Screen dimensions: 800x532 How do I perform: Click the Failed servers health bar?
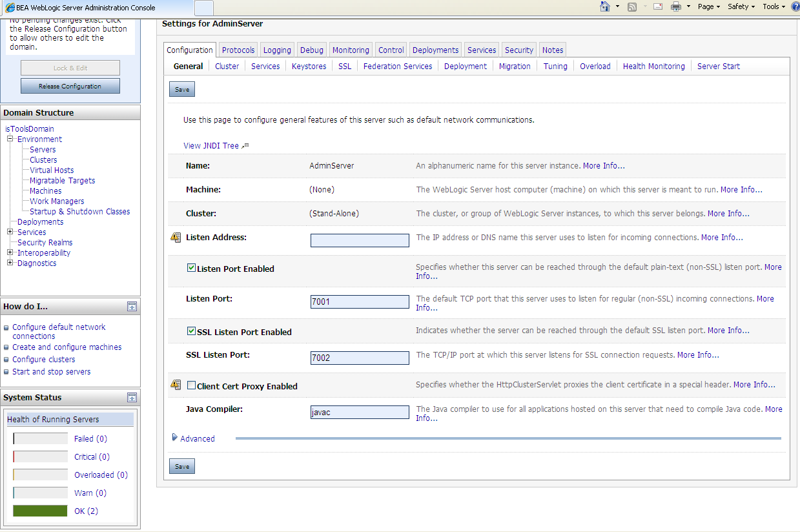tap(40, 438)
